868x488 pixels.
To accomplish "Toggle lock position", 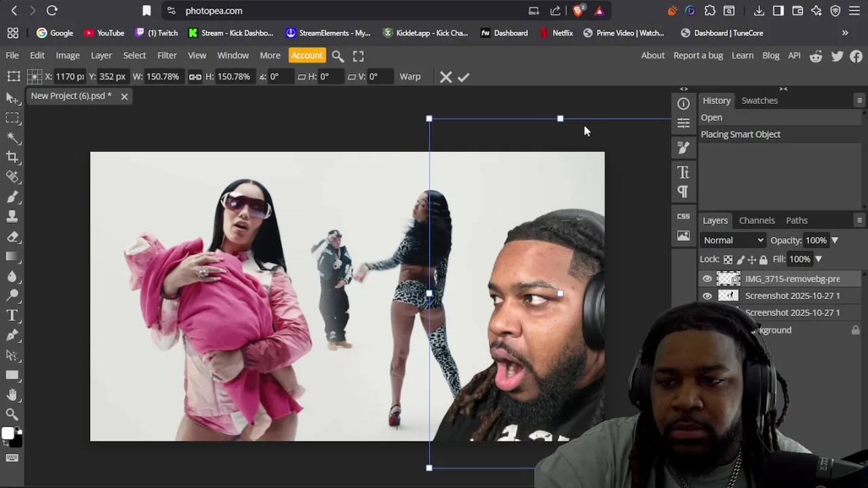I will click(x=751, y=260).
